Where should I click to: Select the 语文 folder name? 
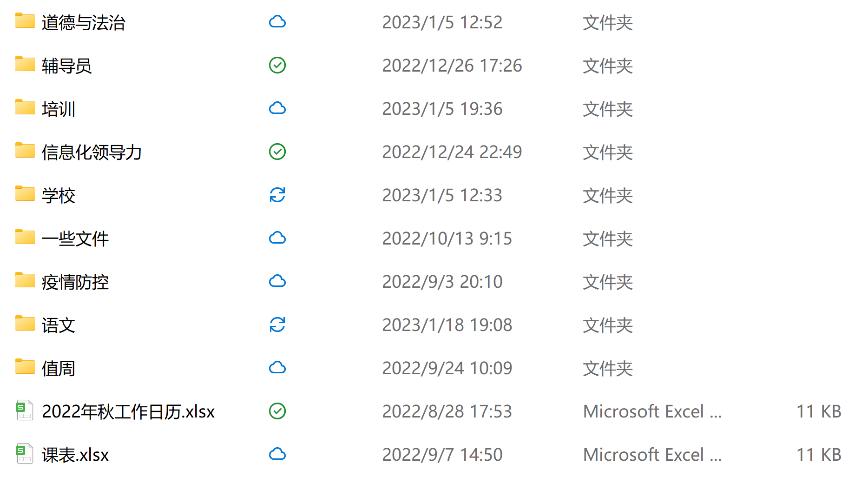(x=58, y=325)
